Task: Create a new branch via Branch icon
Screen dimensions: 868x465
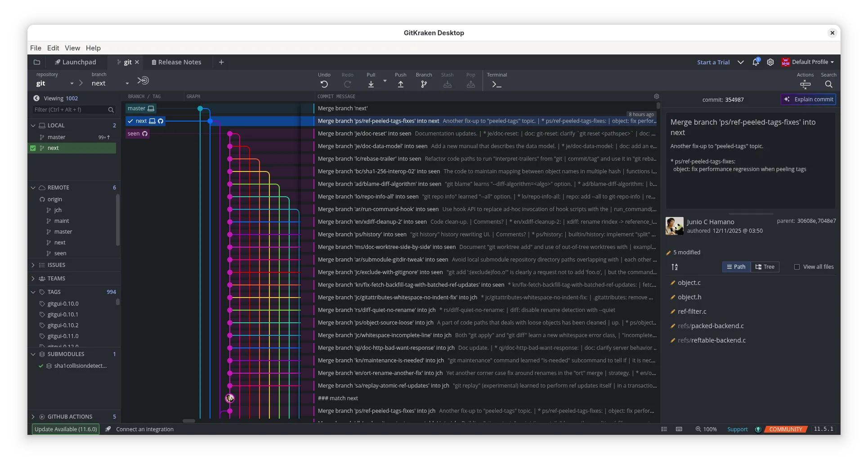Action: coord(424,84)
